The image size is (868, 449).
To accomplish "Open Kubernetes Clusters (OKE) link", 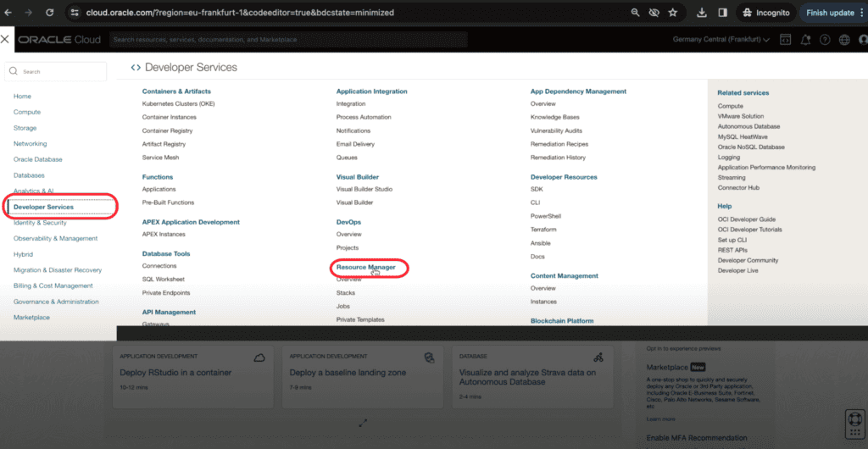I will click(x=178, y=104).
